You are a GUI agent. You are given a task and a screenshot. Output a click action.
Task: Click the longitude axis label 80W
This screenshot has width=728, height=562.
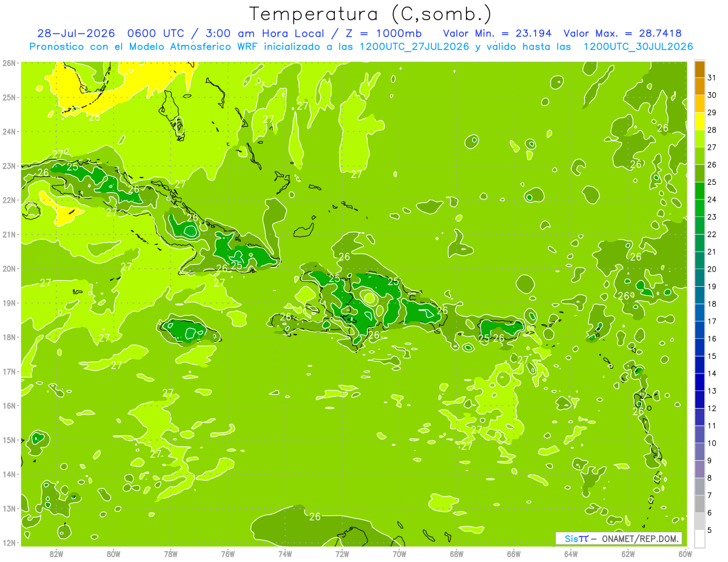(x=113, y=554)
